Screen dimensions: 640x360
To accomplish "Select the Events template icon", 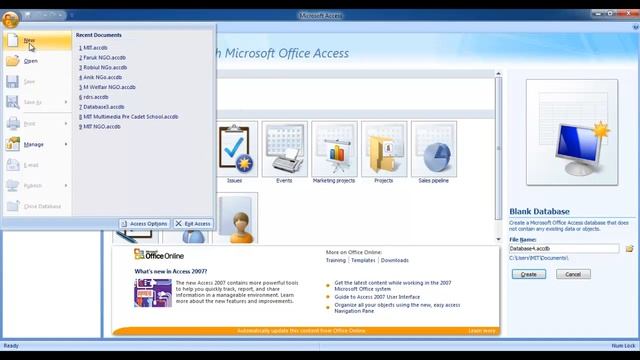I will tap(284, 149).
